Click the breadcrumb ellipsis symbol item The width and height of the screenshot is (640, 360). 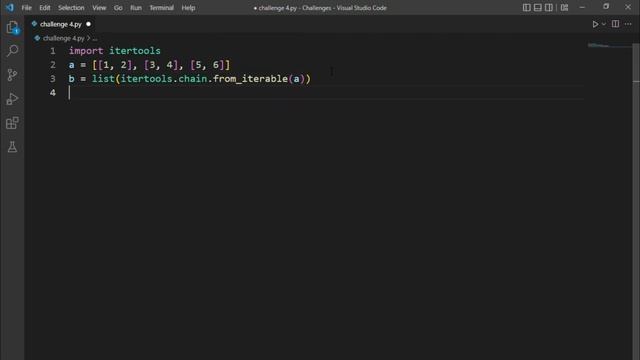95,38
